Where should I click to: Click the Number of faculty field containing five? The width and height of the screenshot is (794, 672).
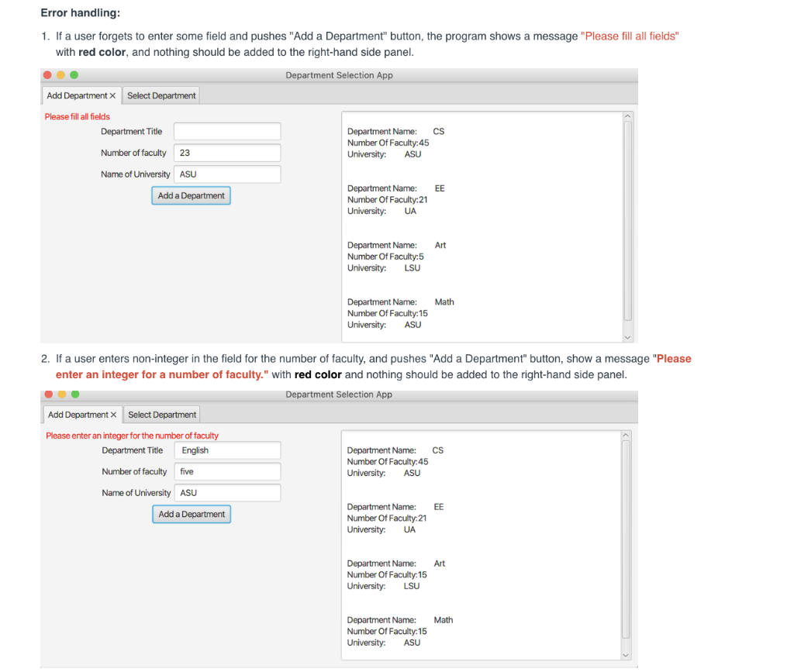tap(227, 471)
